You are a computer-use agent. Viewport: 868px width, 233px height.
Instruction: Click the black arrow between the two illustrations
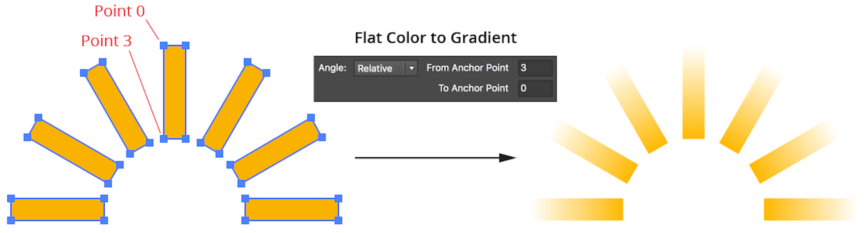[x=435, y=157]
